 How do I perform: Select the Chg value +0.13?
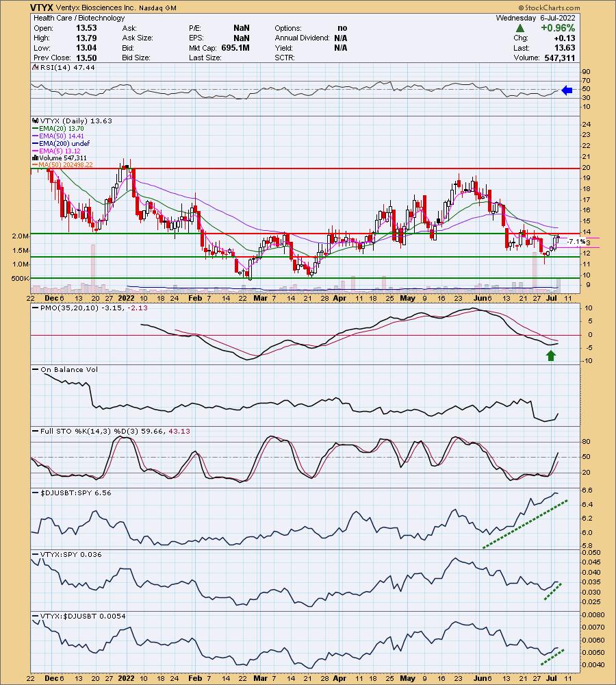point(565,38)
